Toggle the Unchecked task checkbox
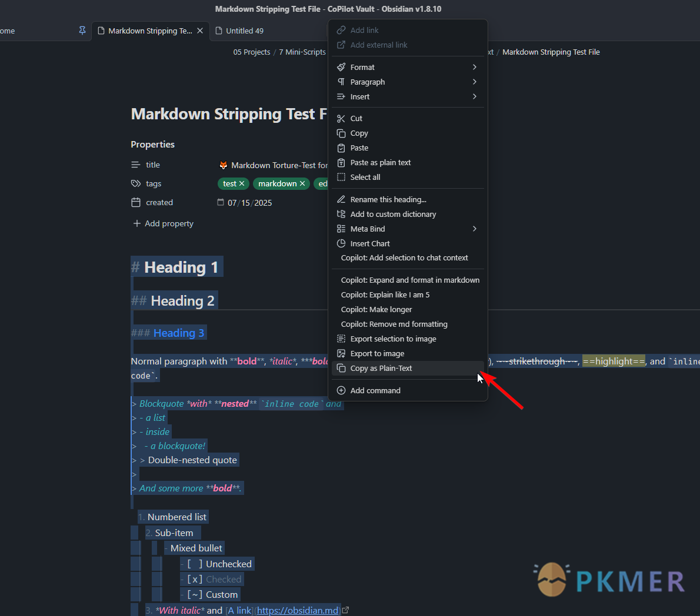 pyautogui.click(x=195, y=564)
